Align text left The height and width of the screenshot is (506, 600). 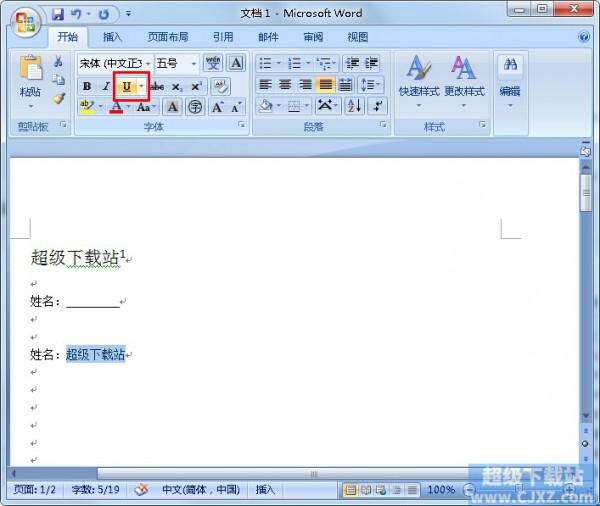pyautogui.click(x=265, y=85)
